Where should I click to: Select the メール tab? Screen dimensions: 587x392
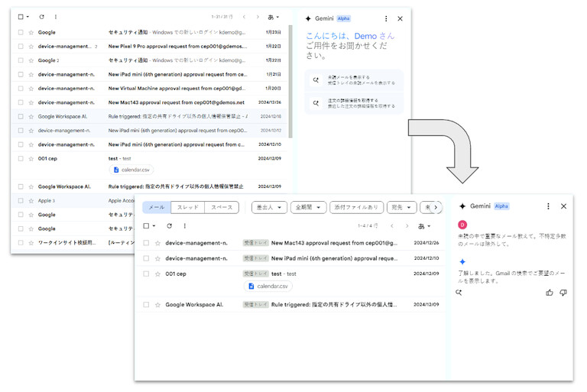point(157,207)
